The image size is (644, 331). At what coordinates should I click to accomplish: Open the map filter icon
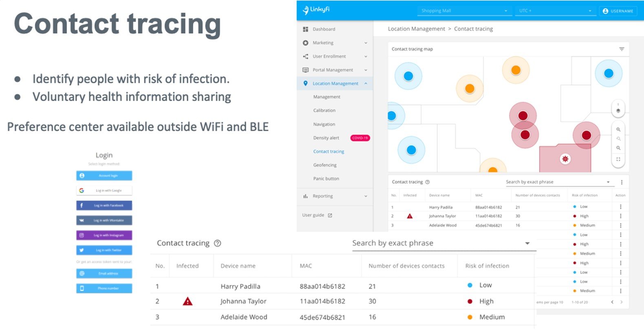coord(621,49)
